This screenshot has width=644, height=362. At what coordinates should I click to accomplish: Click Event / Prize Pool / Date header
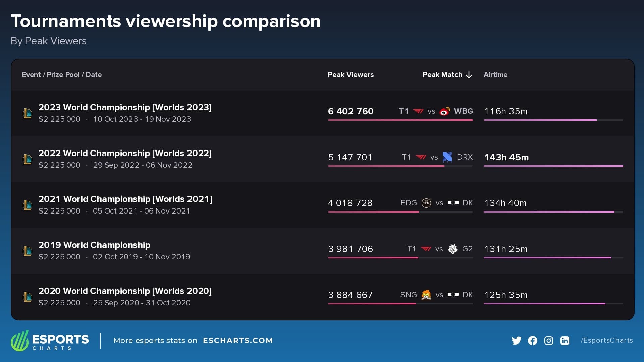click(x=62, y=75)
